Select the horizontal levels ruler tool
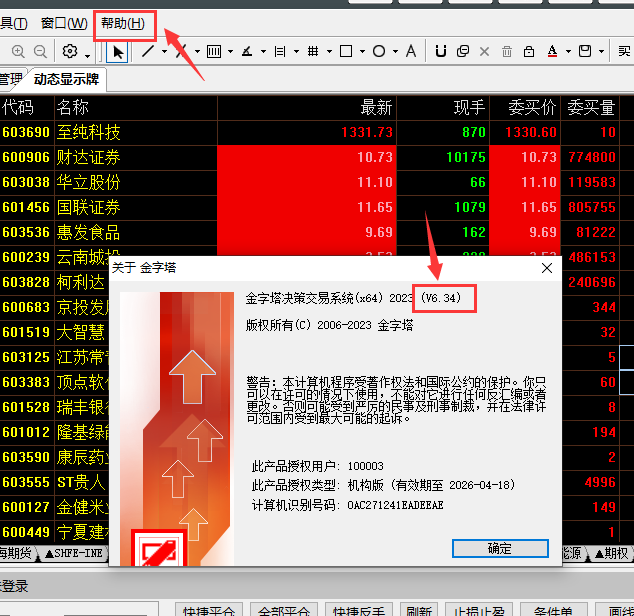634x616 pixels. [x=280, y=52]
